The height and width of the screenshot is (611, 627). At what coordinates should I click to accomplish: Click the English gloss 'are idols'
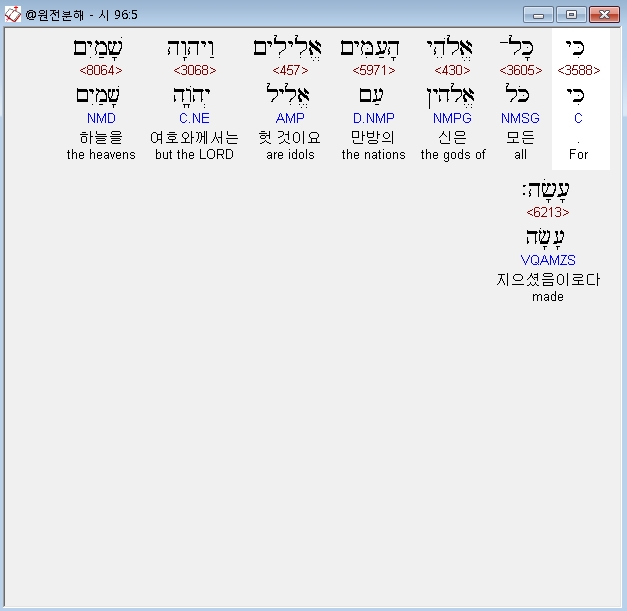click(290, 155)
